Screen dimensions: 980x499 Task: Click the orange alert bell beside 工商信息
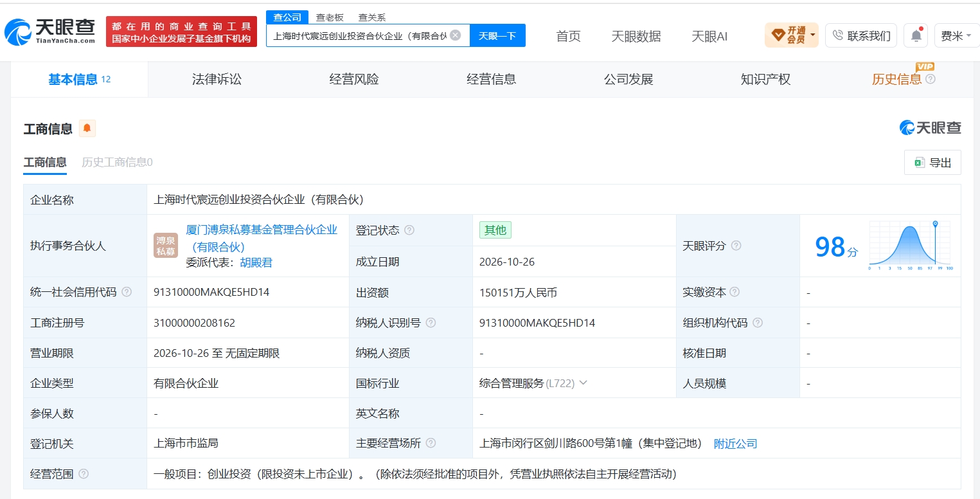pos(87,129)
